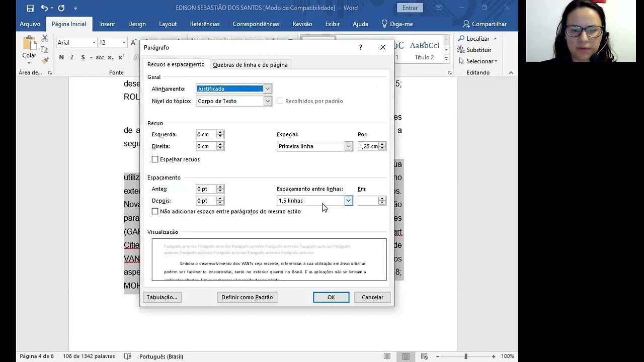This screenshot has height=362, width=644.
Task: Open the Layout ribbon tab
Action: point(168,24)
